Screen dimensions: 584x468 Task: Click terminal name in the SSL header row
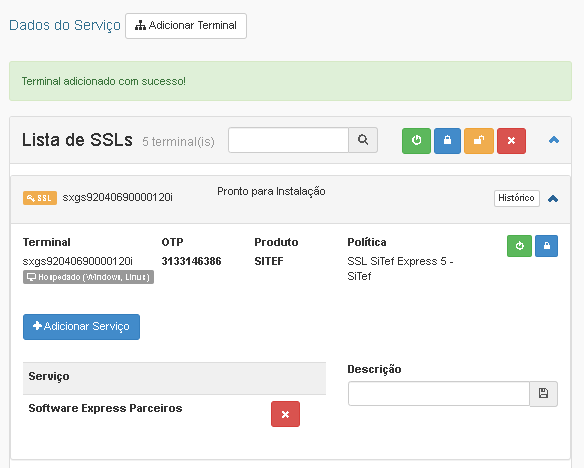tap(118, 197)
